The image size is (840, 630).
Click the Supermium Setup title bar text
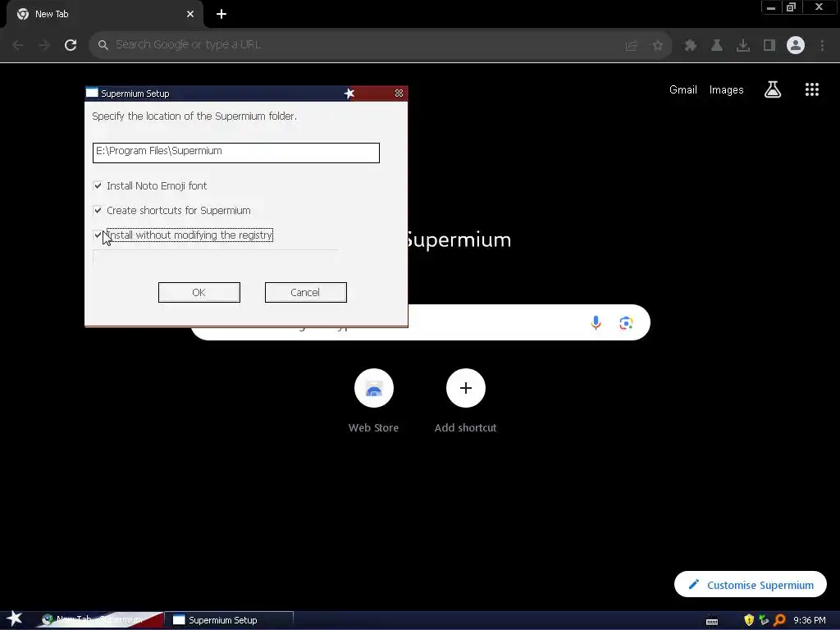coord(135,94)
